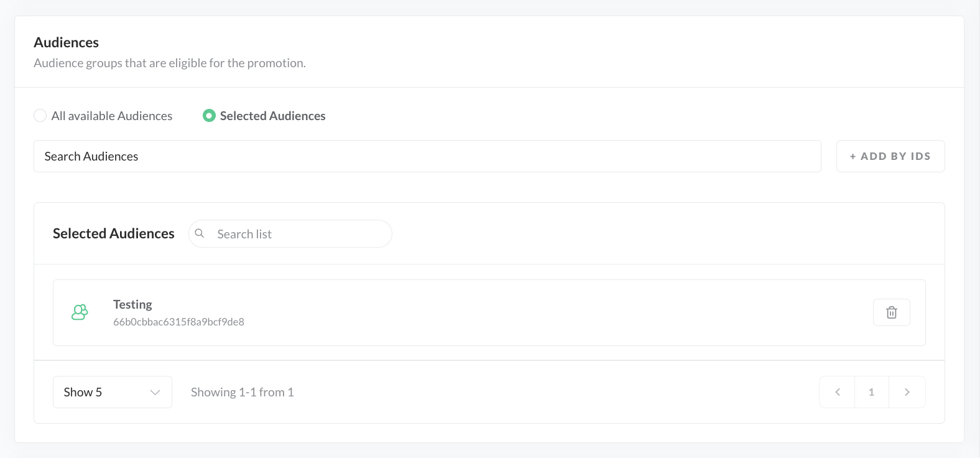Click the magnifier icon in Search list

tap(200, 233)
